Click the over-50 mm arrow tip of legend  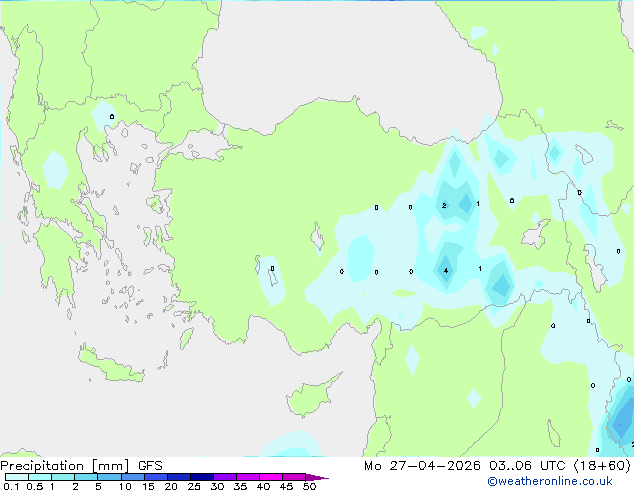pos(317,477)
